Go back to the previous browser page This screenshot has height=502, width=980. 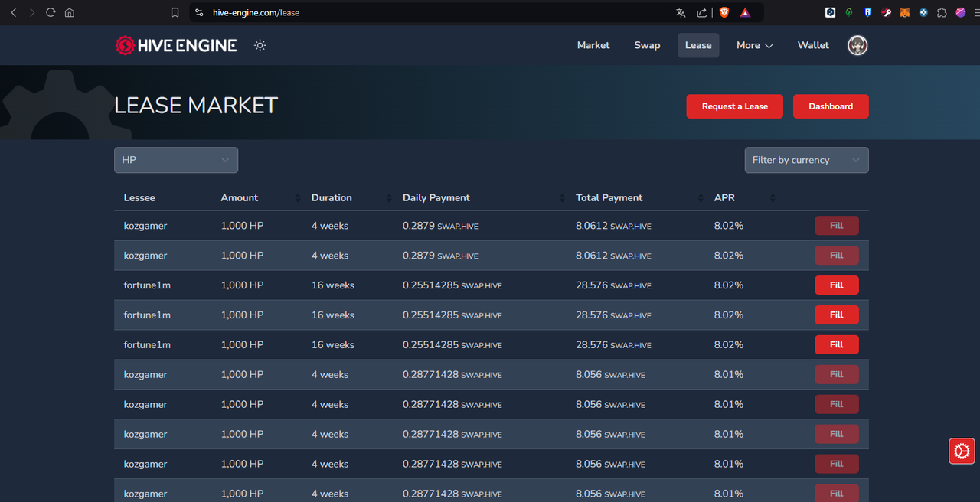pyautogui.click(x=13, y=12)
